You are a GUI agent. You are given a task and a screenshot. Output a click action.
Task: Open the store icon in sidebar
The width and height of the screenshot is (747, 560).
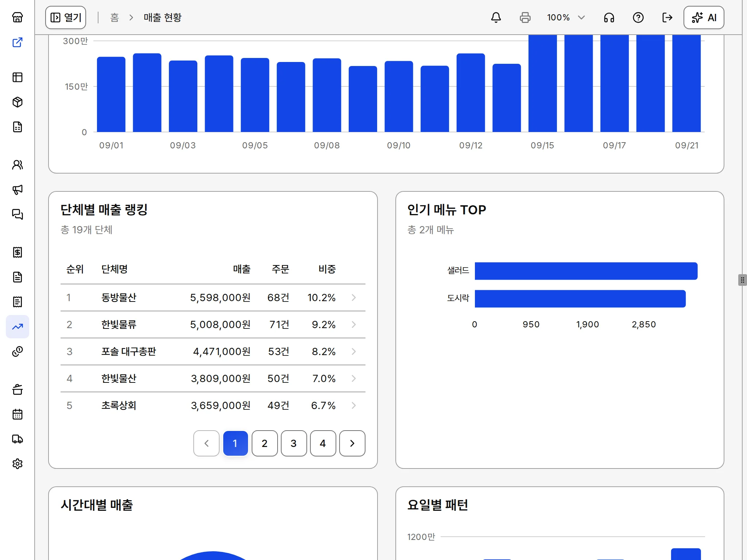(18, 17)
